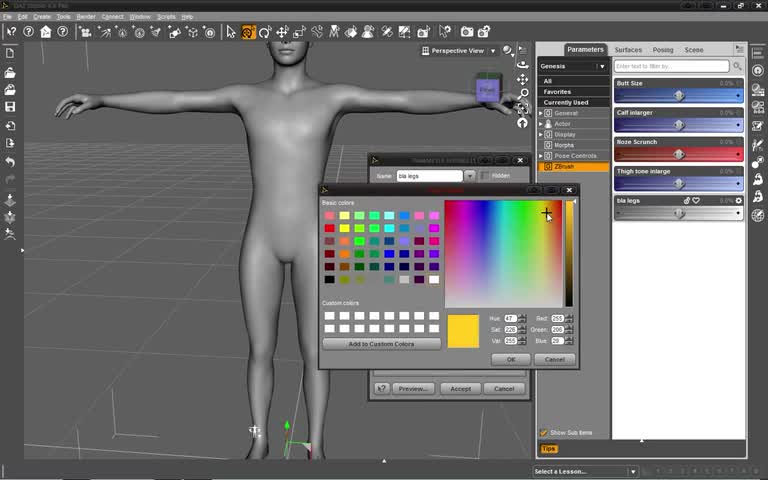This screenshot has height=480, width=768.
Task: Click the Hue value input field
Action: tap(511, 318)
